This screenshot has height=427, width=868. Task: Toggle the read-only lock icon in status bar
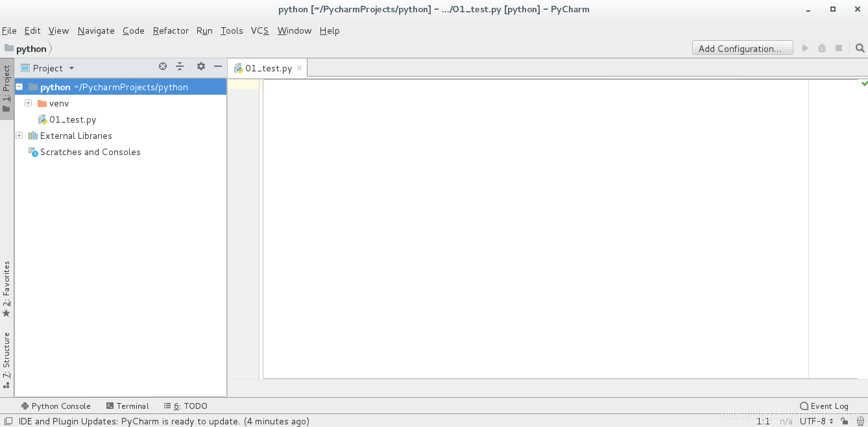click(845, 421)
